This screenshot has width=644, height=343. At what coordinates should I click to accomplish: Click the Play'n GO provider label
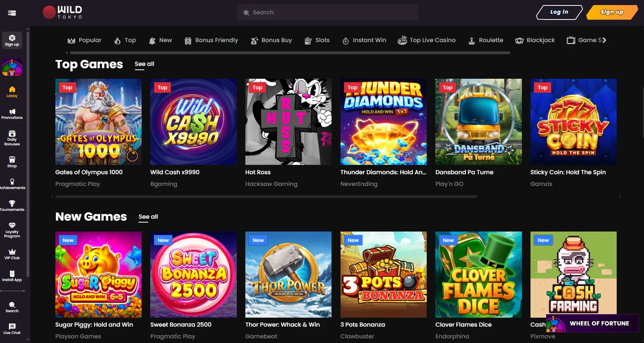click(449, 184)
